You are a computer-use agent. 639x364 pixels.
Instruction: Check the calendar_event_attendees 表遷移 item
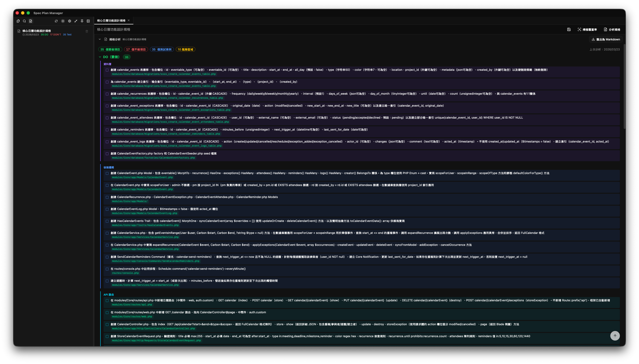point(107,118)
